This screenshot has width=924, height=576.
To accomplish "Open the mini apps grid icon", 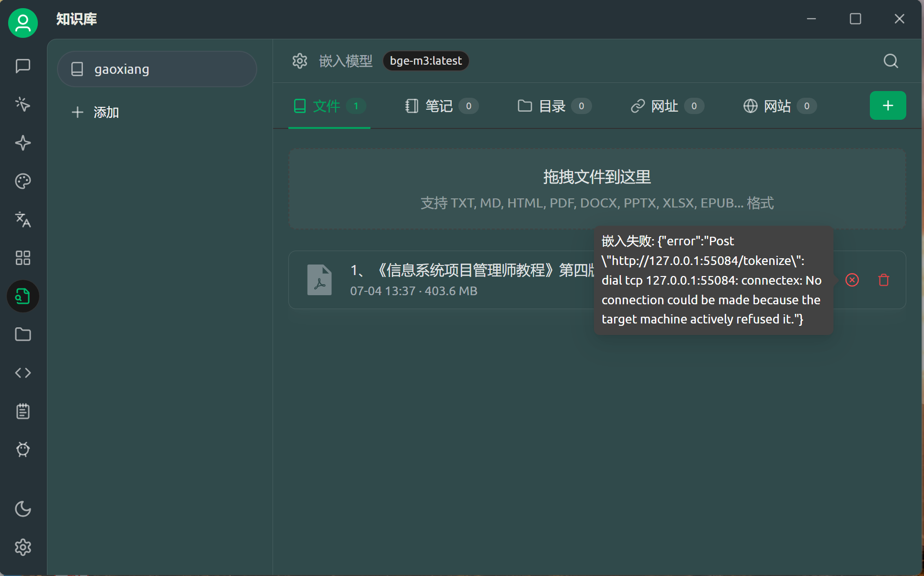I will [23, 258].
